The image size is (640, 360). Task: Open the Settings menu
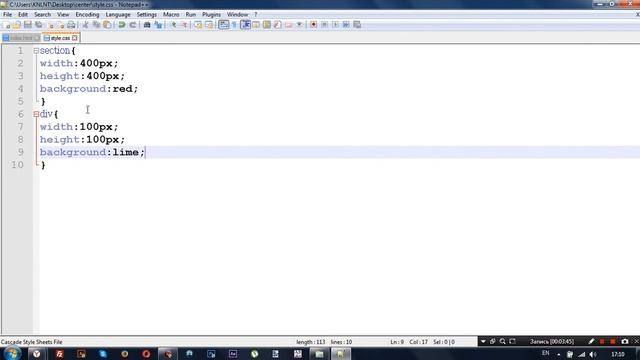pos(147,15)
